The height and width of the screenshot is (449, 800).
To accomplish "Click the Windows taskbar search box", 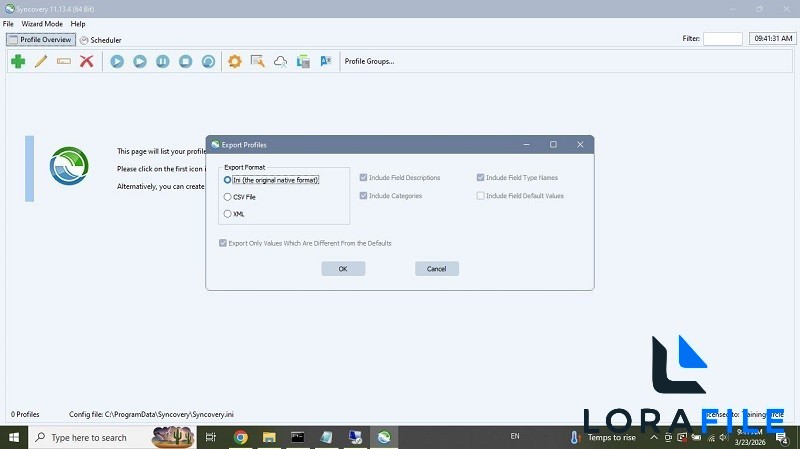I will pyautogui.click(x=111, y=437).
